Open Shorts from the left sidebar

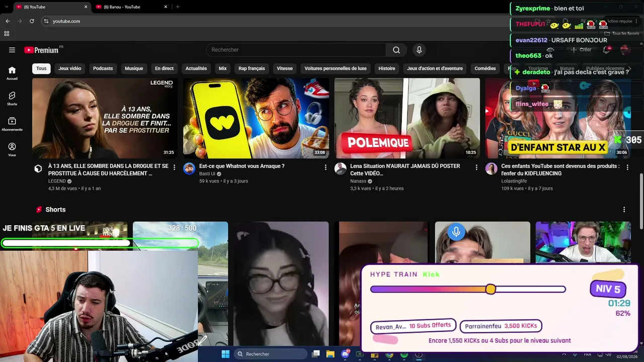pyautogui.click(x=12, y=99)
